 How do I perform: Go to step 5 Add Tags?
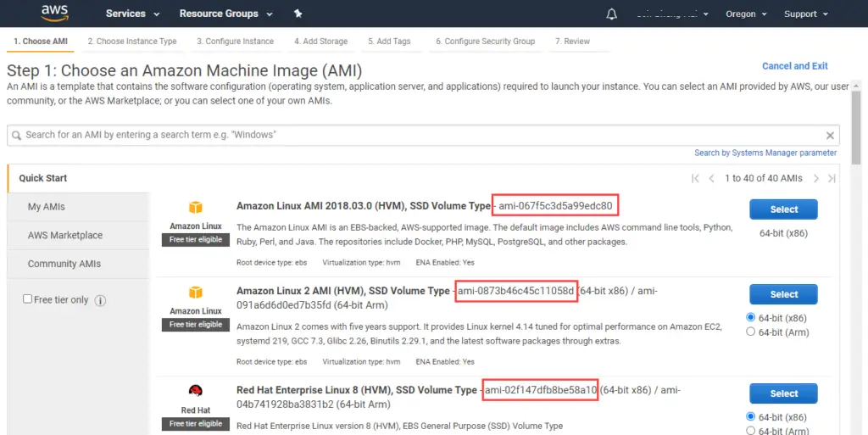(x=389, y=41)
